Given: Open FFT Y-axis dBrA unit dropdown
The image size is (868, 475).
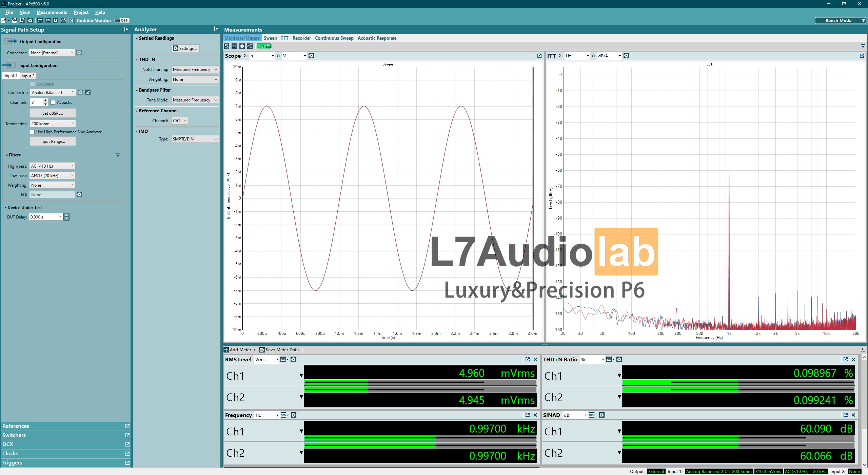Looking at the screenshot, I should point(609,56).
